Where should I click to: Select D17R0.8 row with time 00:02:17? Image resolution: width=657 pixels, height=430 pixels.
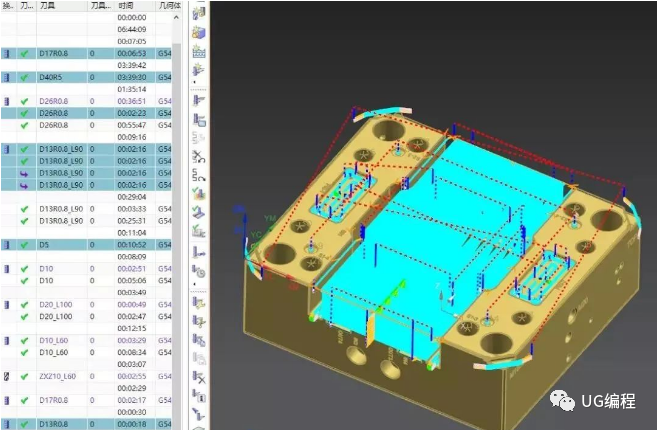(86, 400)
